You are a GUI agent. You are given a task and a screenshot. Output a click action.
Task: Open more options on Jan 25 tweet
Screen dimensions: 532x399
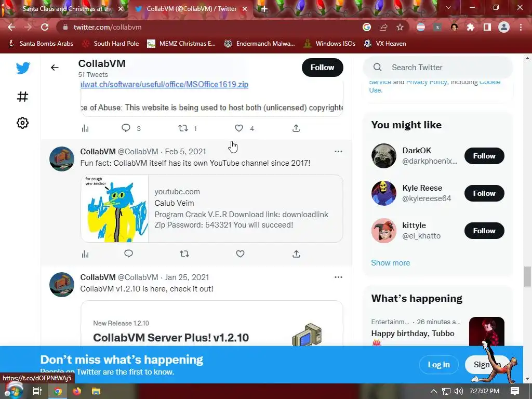338,277
